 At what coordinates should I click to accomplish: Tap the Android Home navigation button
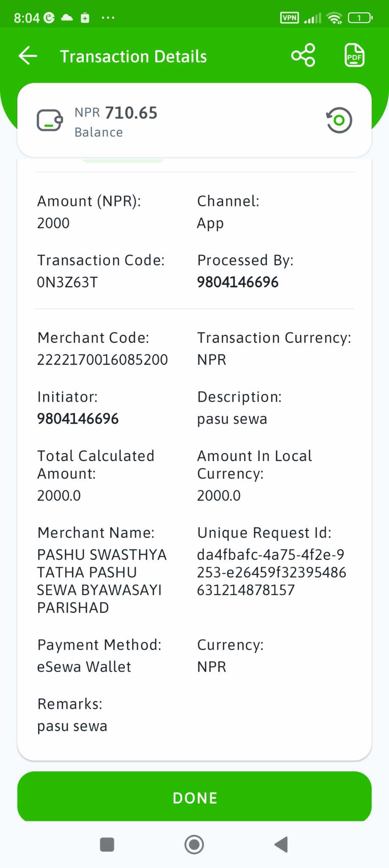(x=194, y=844)
